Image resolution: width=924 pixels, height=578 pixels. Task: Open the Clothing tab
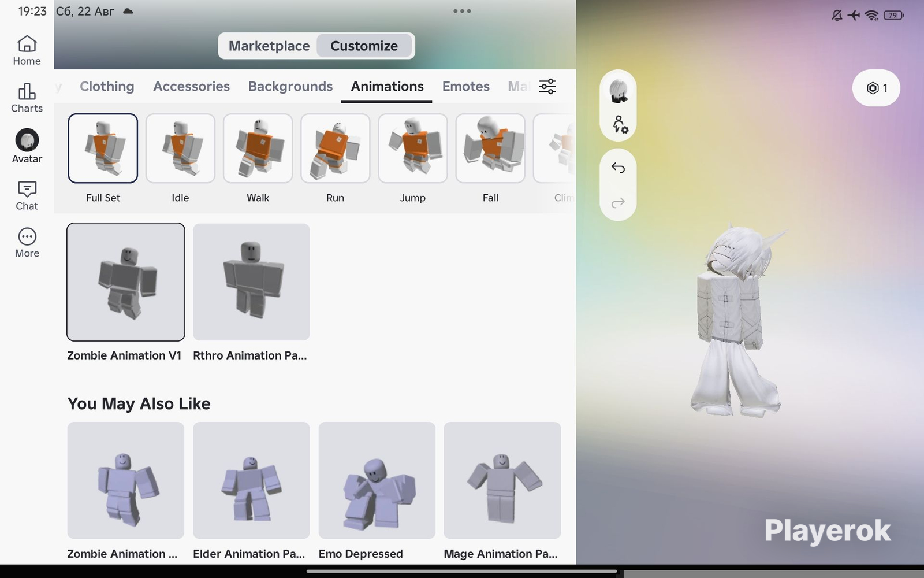coord(107,87)
